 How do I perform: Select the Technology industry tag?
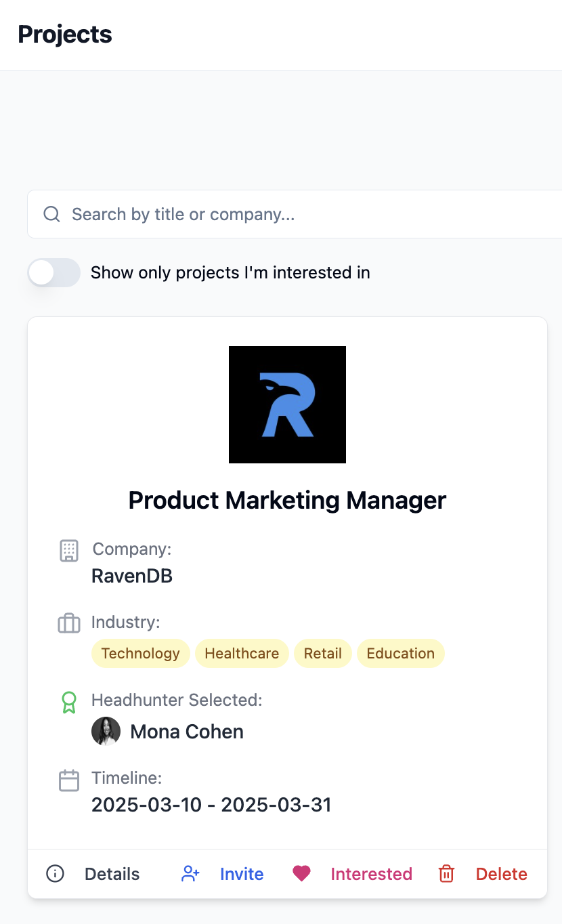coord(140,654)
